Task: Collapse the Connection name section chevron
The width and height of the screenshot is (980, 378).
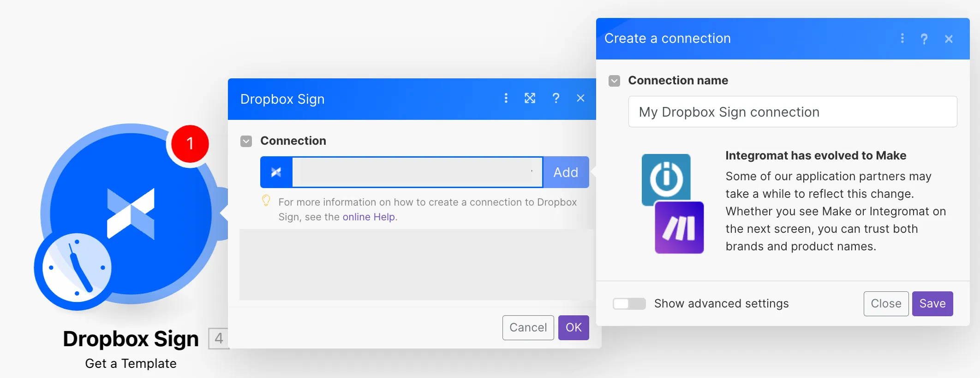Action: (614, 81)
